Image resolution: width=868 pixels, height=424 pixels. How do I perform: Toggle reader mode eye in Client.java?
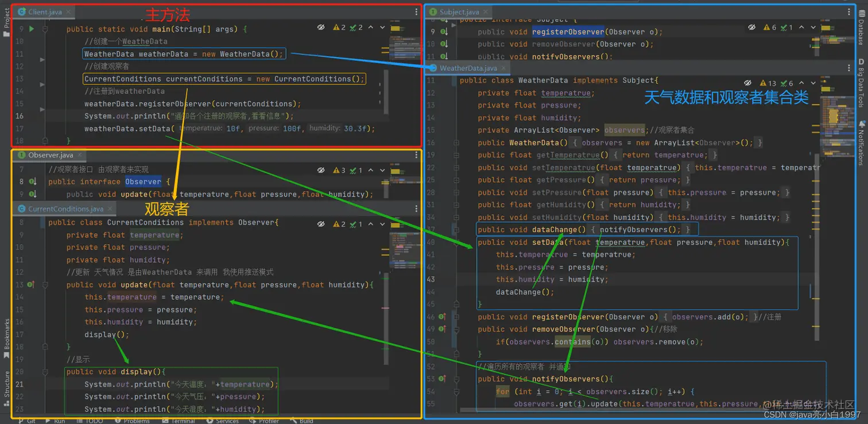[x=321, y=27]
